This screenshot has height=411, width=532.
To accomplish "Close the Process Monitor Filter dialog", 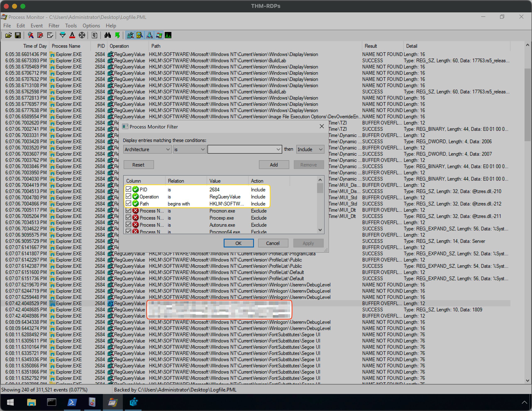I will tap(322, 126).
